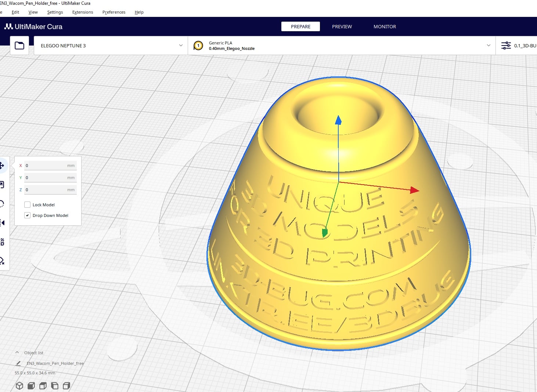Switch to right side view cube icon
This screenshot has width=537, height=392.
[x=66, y=386]
